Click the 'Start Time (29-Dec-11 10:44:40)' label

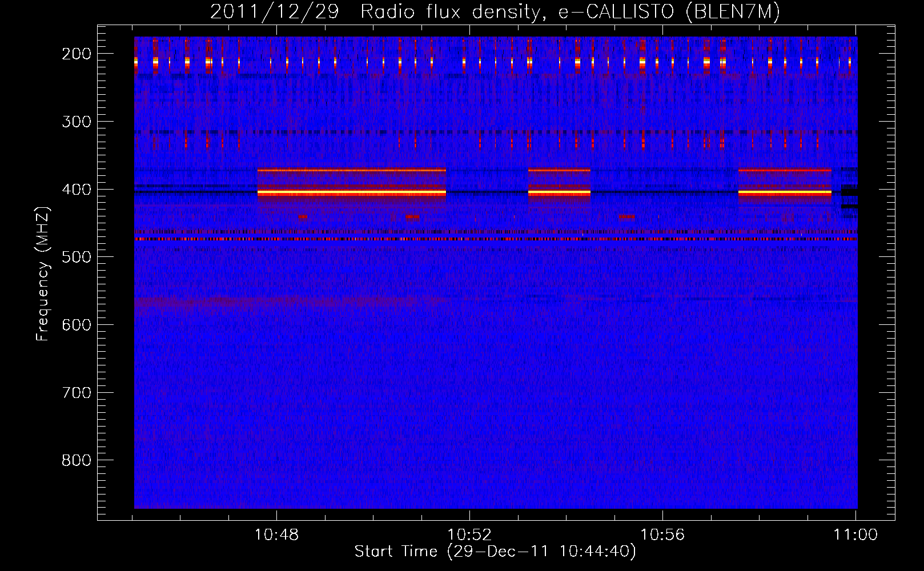click(x=495, y=552)
